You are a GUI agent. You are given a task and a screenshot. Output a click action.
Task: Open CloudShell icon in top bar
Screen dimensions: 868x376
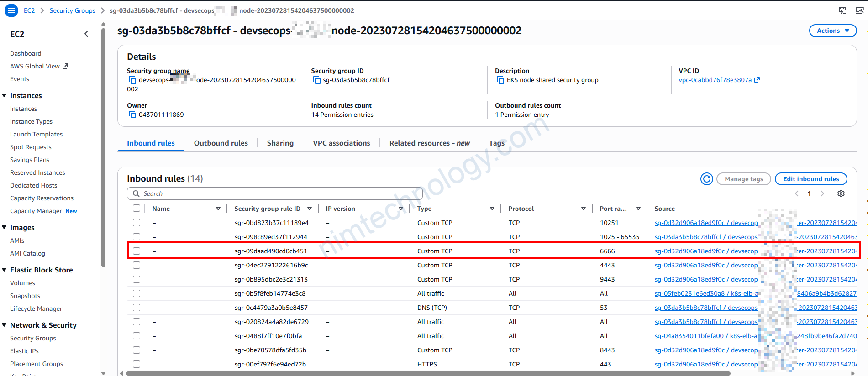click(842, 10)
